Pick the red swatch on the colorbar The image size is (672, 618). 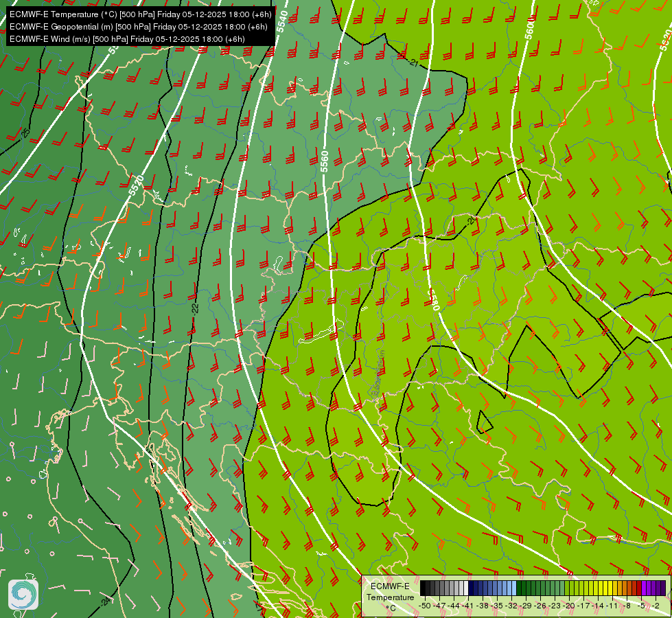(x=639, y=588)
